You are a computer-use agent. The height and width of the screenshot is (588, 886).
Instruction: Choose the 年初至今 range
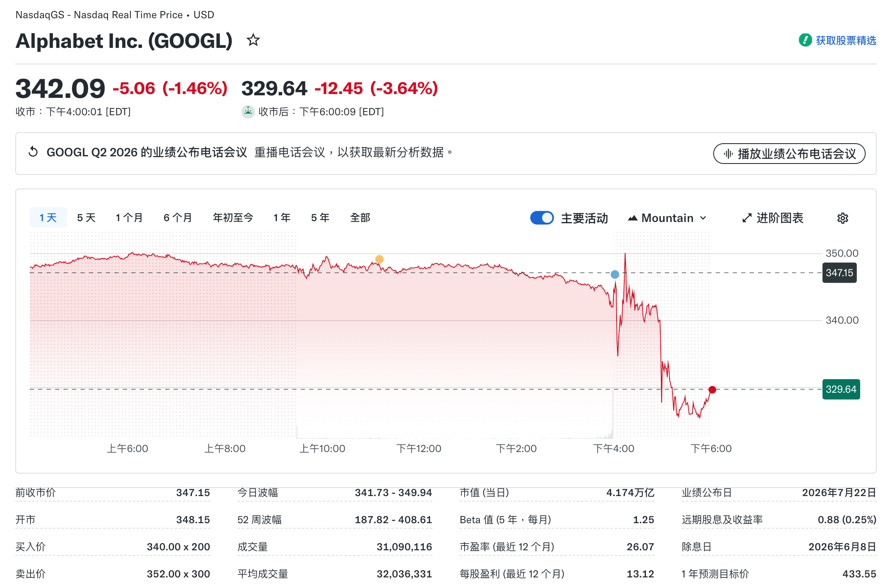233,218
